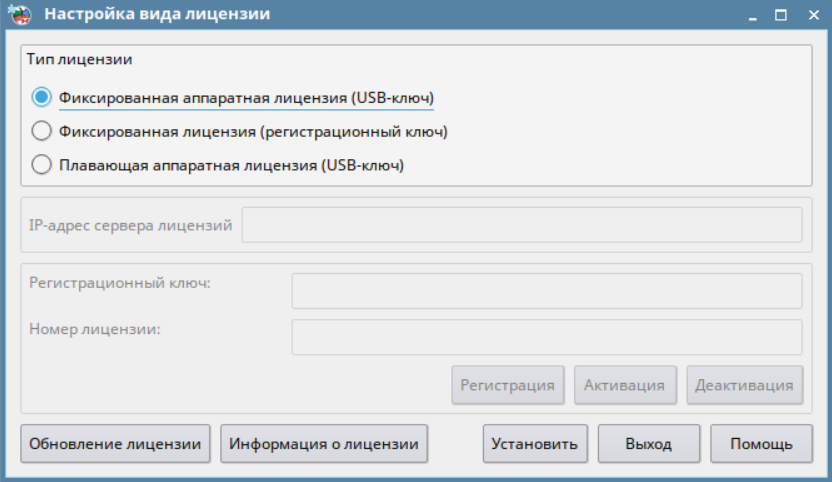Click the application icon in the title bar
Image resolution: width=832 pixels, height=482 pixels.
17,15
